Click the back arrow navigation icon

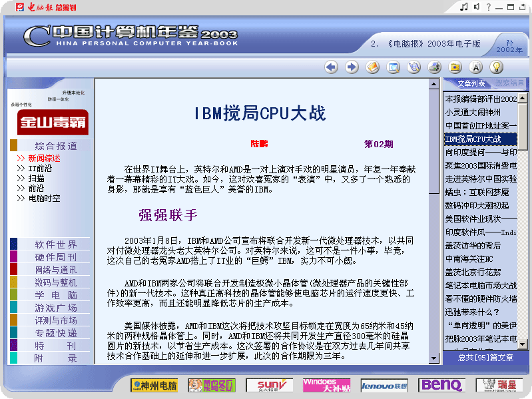click(332, 67)
